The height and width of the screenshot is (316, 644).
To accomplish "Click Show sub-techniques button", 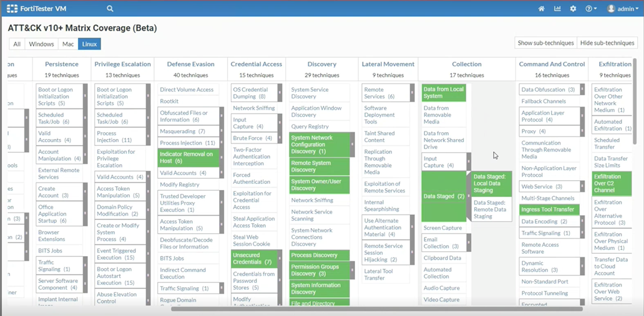I will (x=545, y=42).
